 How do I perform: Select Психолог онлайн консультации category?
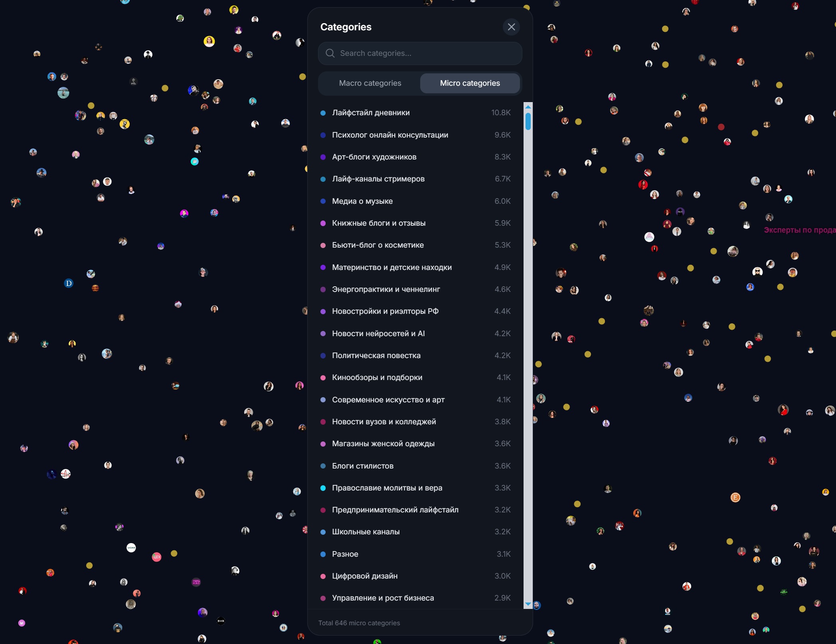(415, 135)
